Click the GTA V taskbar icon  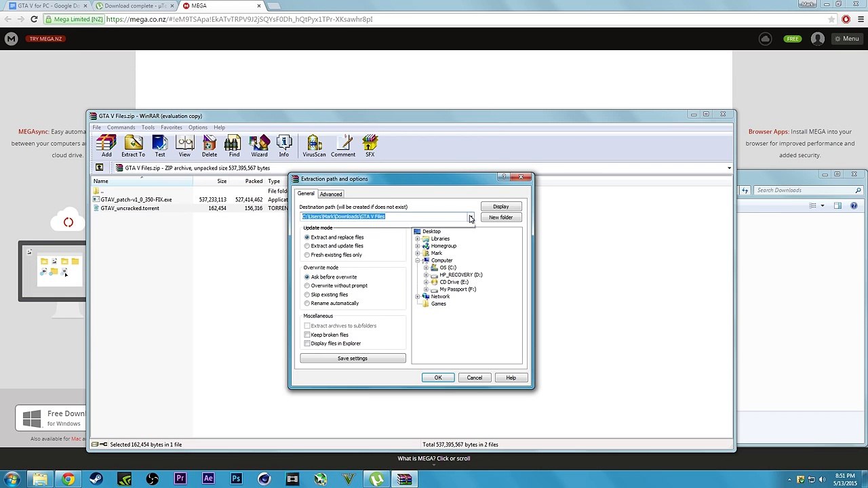tap(349, 479)
